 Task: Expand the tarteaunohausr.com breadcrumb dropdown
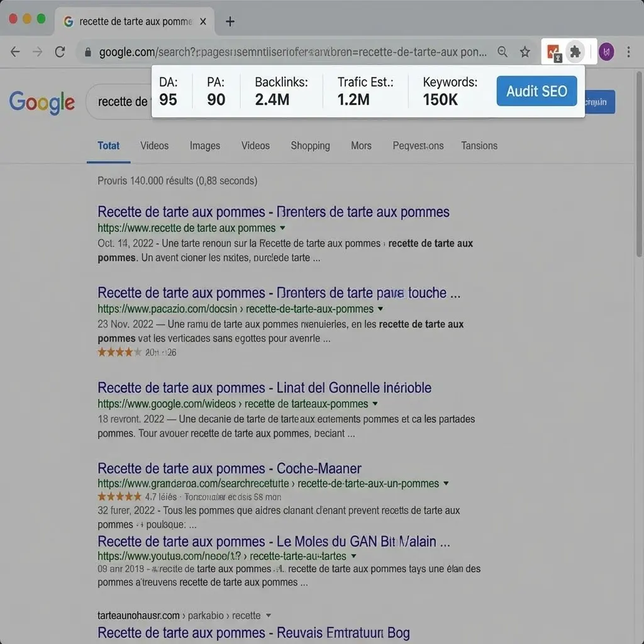(x=269, y=615)
